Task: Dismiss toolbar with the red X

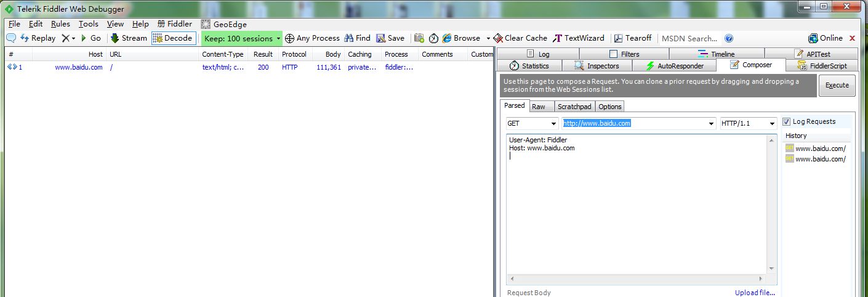Action: 853,38
